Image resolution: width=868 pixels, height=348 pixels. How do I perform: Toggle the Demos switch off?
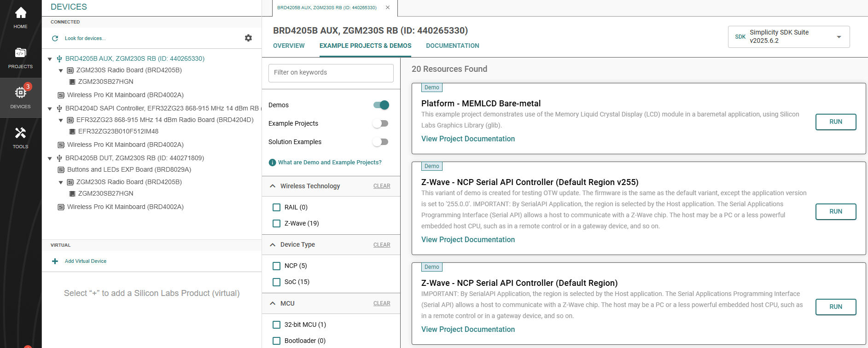pos(381,105)
